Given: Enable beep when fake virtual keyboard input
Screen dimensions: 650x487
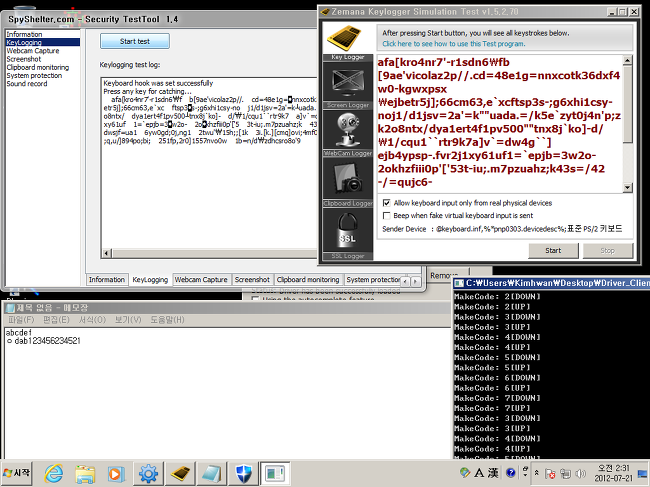Looking at the screenshot, I should pyautogui.click(x=387, y=216).
